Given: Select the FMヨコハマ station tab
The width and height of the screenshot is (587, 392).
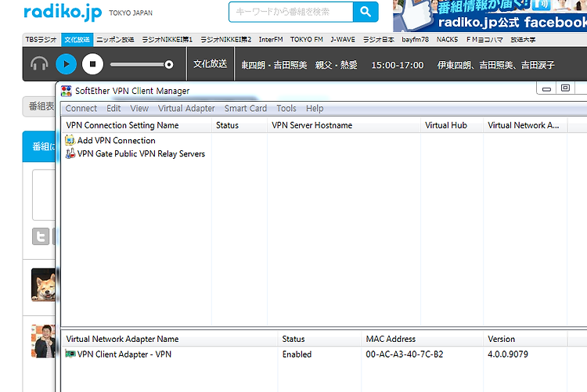Looking at the screenshot, I should coord(484,40).
